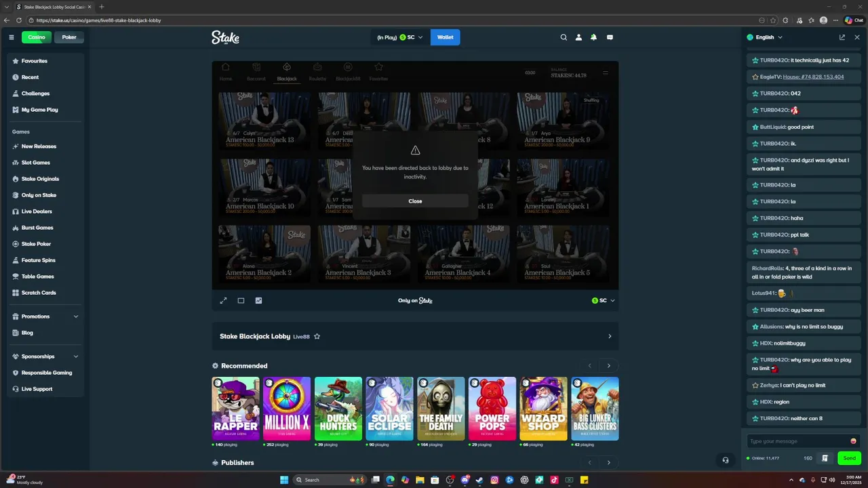
Task: Toggle the chat bubble icon in header
Action: tap(610, 37)
